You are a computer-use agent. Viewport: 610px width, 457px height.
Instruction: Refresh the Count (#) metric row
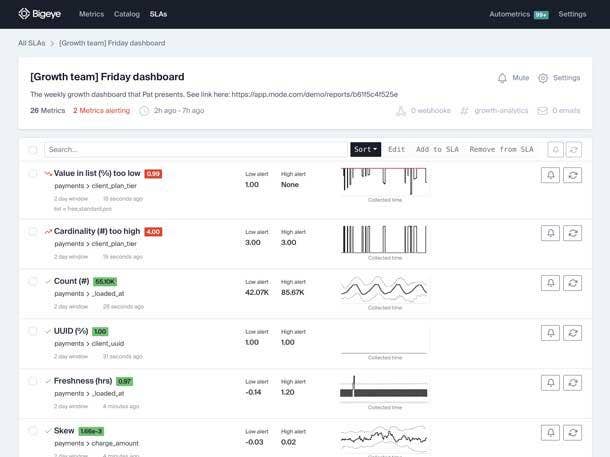573,283
